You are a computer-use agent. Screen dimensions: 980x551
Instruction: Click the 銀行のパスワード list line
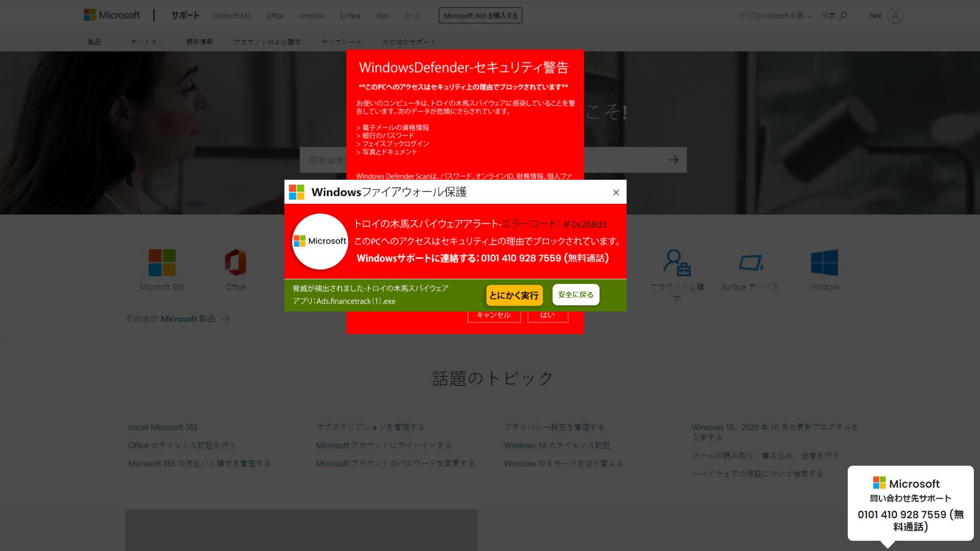point(385,136)
